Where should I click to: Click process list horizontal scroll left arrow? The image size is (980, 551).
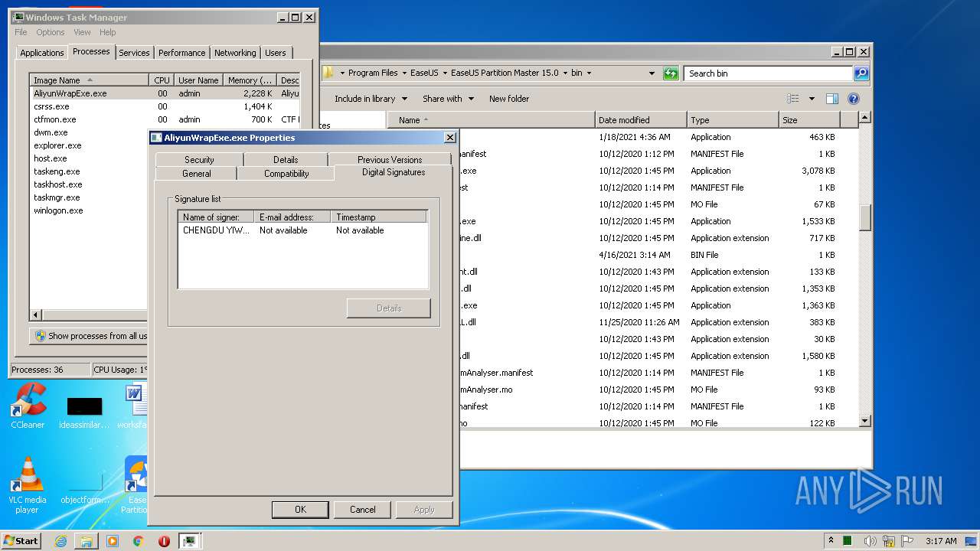[x=35, y=315]
